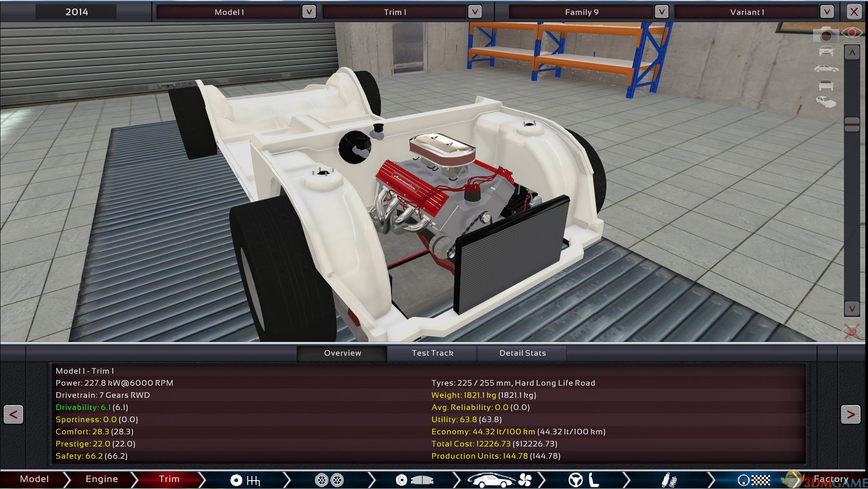Expand the Trim 1 dropdown
This screenshot has height=489, width=868.
click(x=474, y=12)
